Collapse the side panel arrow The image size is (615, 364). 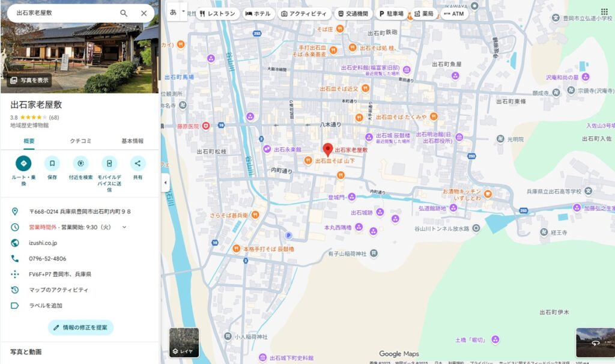pos(165,183)
